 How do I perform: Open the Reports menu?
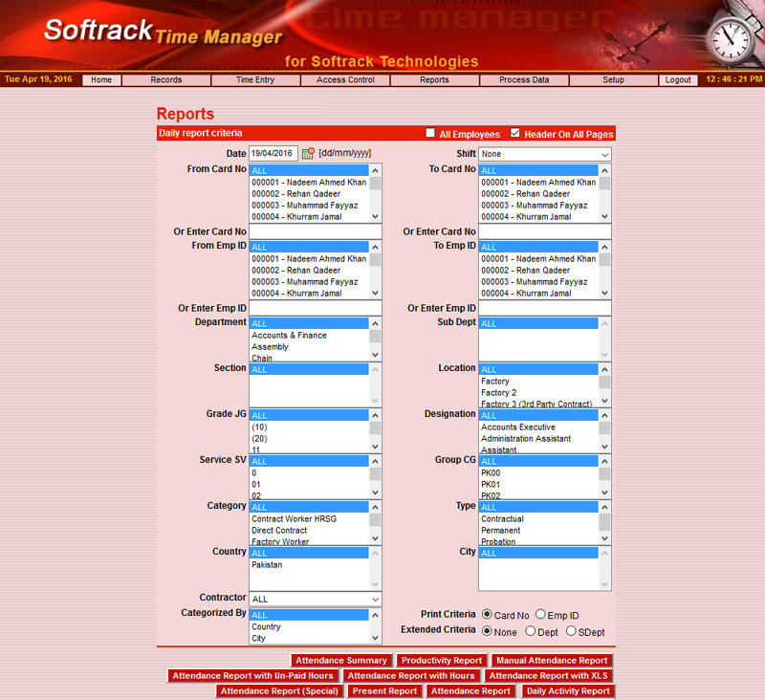(434, 80)
